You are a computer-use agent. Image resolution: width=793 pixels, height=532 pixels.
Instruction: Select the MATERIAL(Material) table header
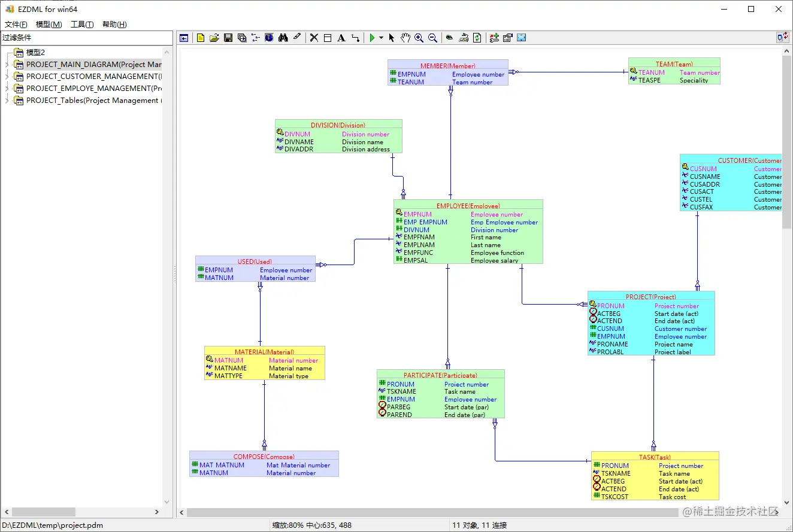(264, 352)
